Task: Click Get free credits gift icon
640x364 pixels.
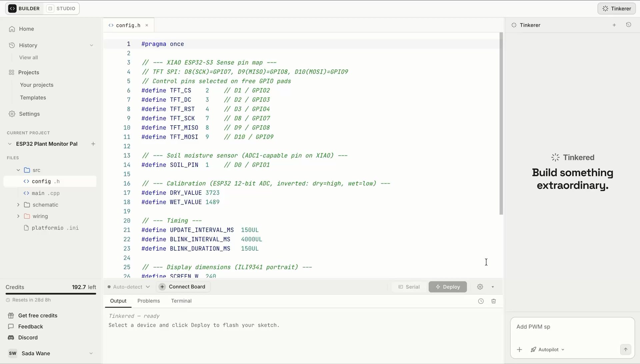Action: (x=11, y=316)
